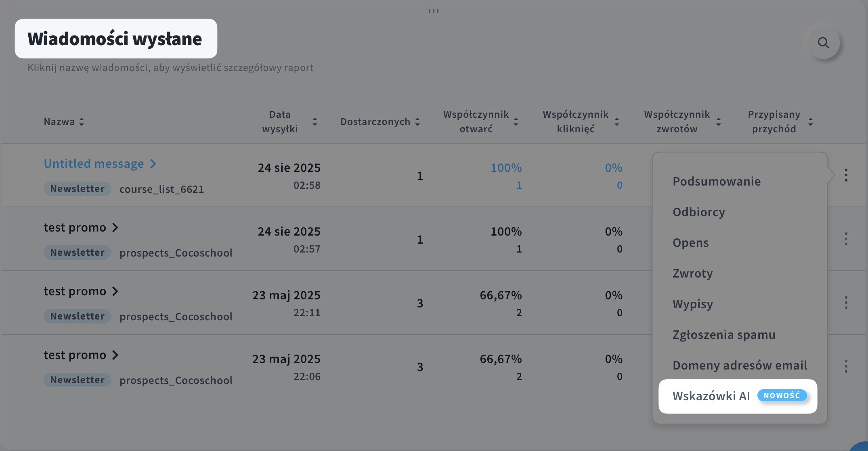
Task: Select Podsumowanie from the context menu
Action: point(717,182)
